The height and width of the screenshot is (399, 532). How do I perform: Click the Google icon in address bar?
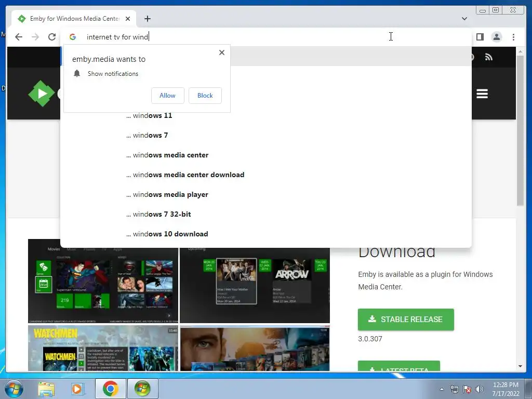[x=73, y=37]
